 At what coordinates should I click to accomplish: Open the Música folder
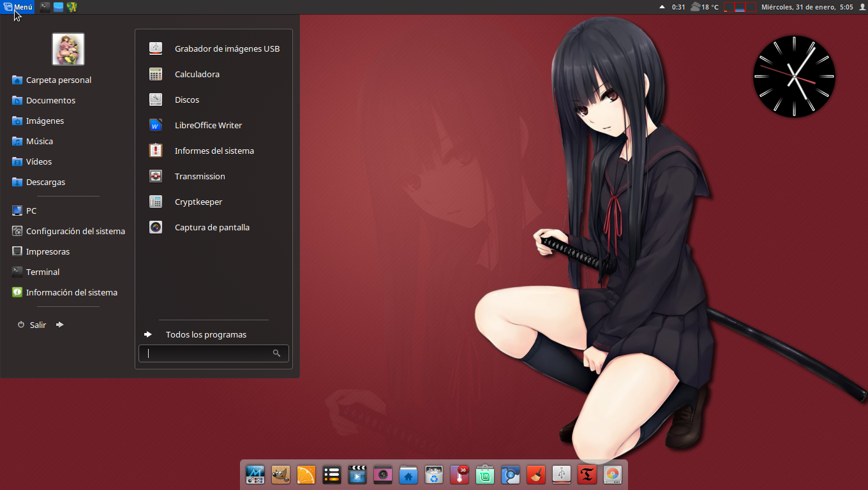[33, 141]
